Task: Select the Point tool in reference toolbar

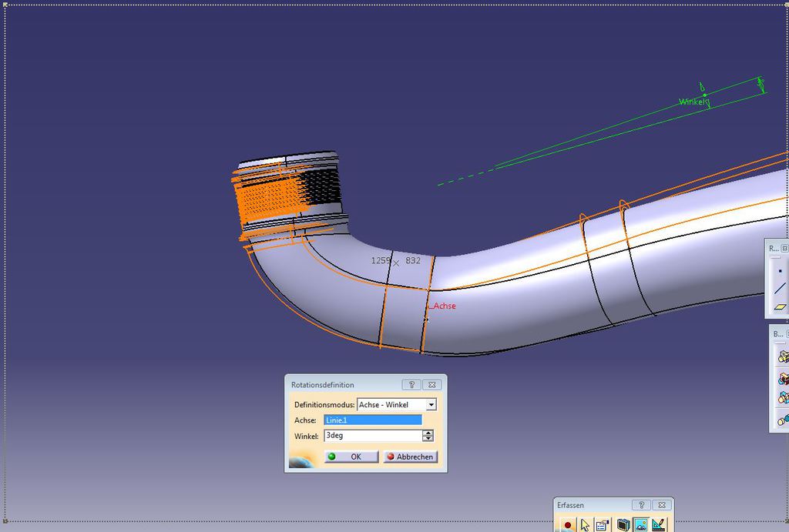Action: click(780, 271)
